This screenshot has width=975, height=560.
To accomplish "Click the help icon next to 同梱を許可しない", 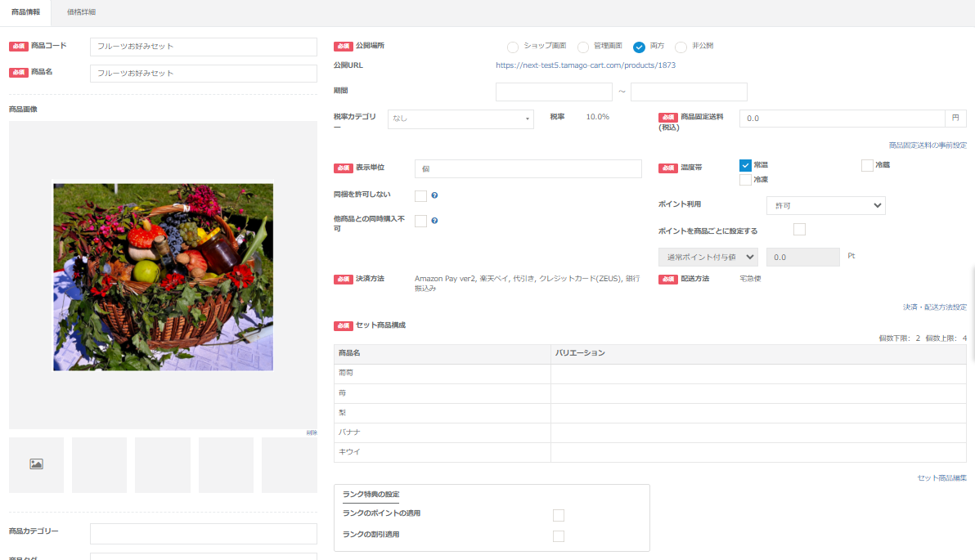I will coord(434,195).
